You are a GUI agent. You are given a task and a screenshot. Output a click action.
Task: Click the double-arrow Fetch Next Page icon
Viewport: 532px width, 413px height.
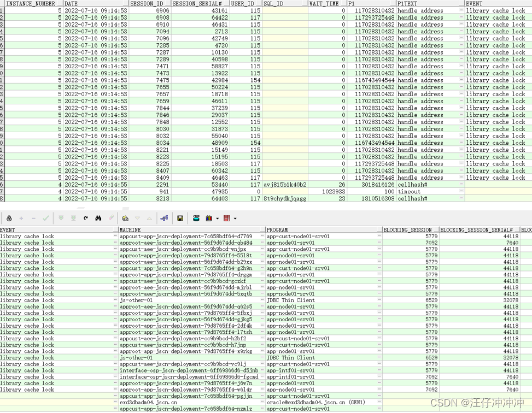[x=62, y=218]
